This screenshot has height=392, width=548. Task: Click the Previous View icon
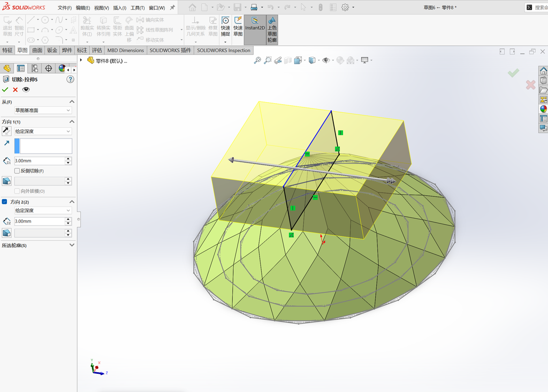(x=278, y=60)
